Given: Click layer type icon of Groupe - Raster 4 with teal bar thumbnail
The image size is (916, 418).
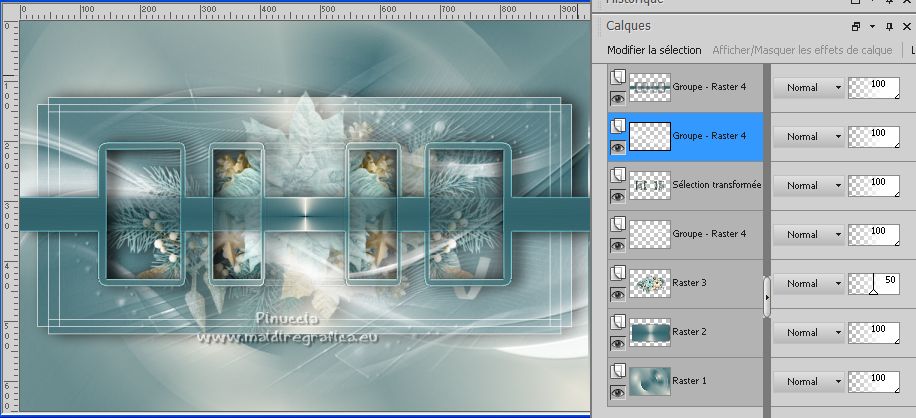Looking at the screenshot, I should [x=617, y=77].
